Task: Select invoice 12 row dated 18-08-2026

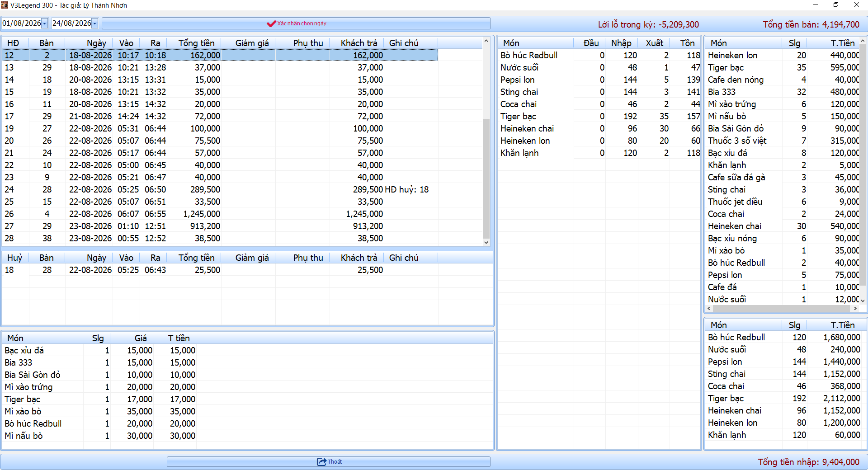Action: pyautogui.click(x=220, y=55)
